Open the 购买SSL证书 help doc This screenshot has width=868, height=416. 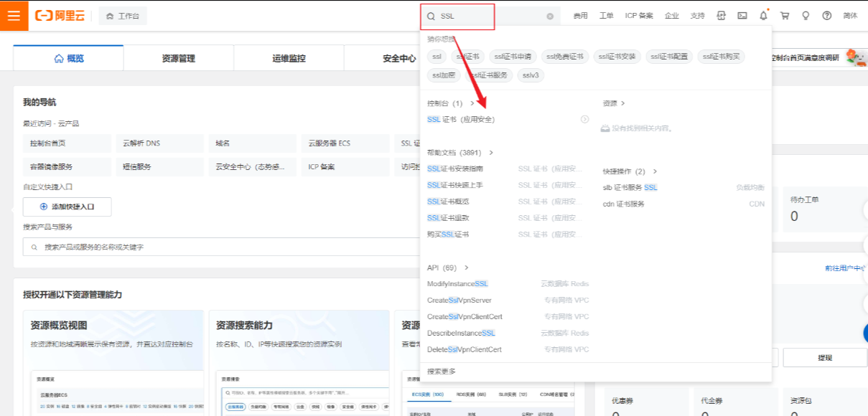(x=448, y=235)
